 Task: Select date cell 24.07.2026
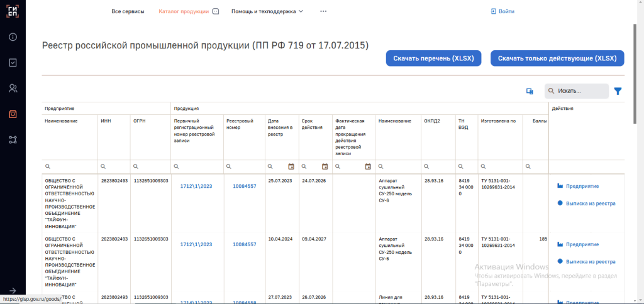(x=314, y=181)
